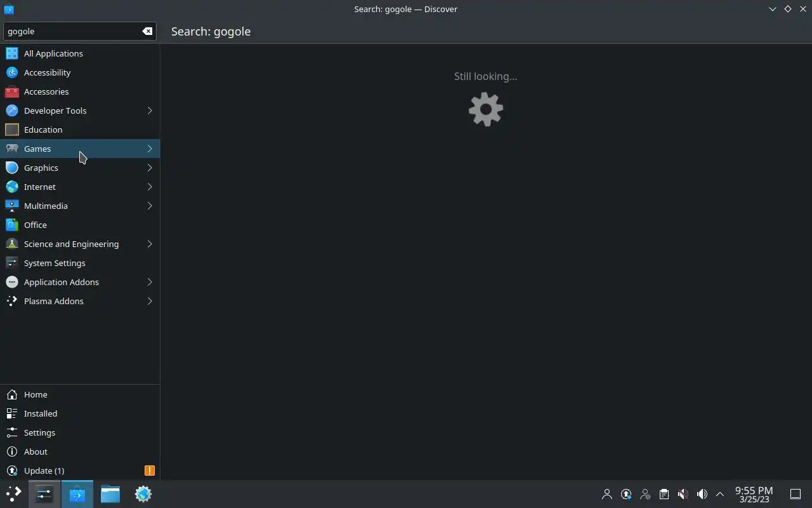
Task: Open the clock showing 9:55 PM
Action: tap(754, 494)
